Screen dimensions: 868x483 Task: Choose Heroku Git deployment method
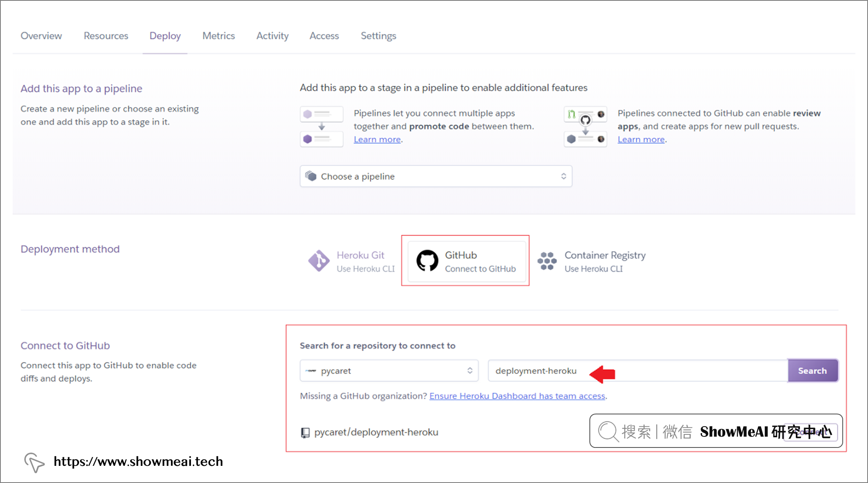coord(352,261)
